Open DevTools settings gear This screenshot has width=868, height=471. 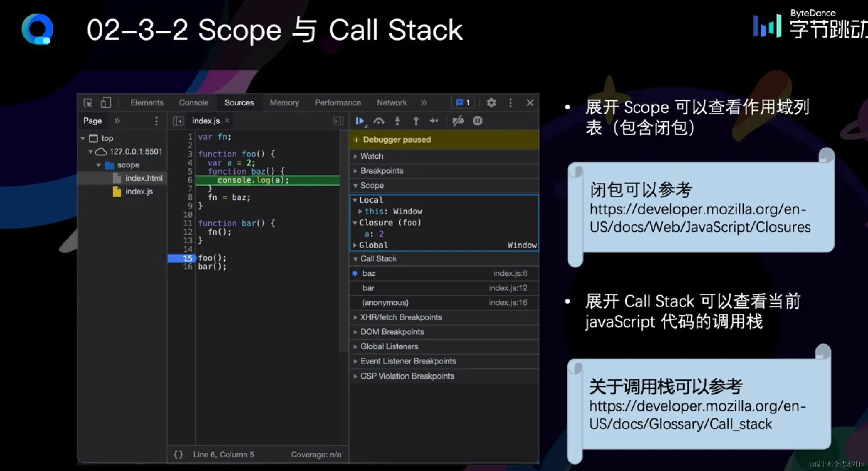point(491,103)
